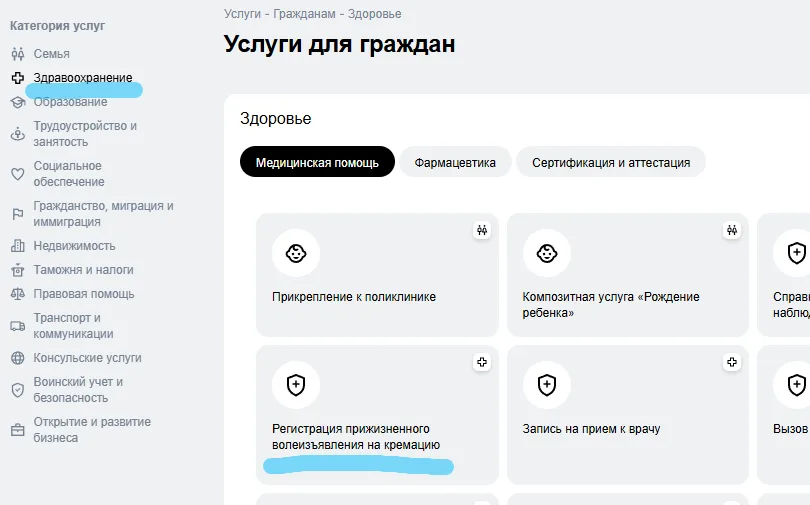Open Композитная услуга «Рождение ребенка» service
Viewport: 810px width, 505px height.
point(628,275)
